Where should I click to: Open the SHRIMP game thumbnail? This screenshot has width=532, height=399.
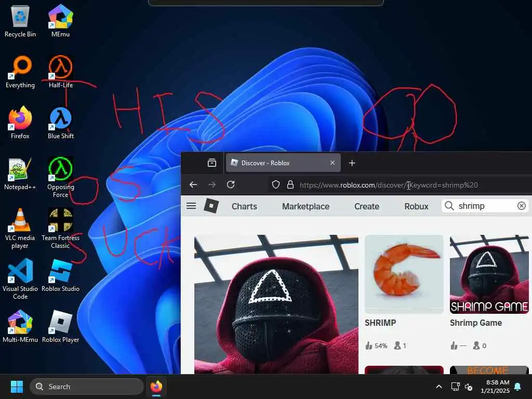point(404,274)
